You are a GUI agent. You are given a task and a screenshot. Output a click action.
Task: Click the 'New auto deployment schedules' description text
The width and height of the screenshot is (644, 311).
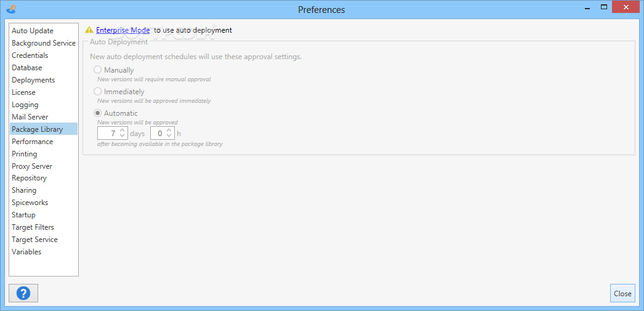[x=196, y=57]
